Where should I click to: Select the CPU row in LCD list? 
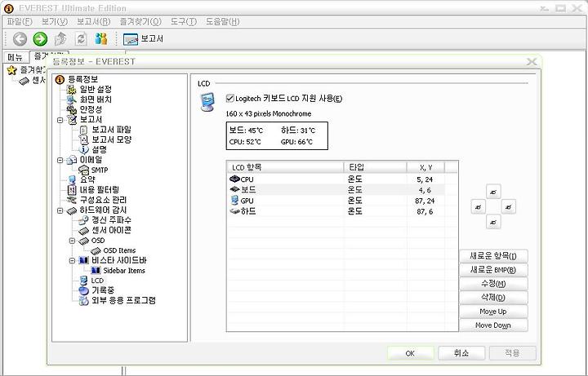coord(336,179)
